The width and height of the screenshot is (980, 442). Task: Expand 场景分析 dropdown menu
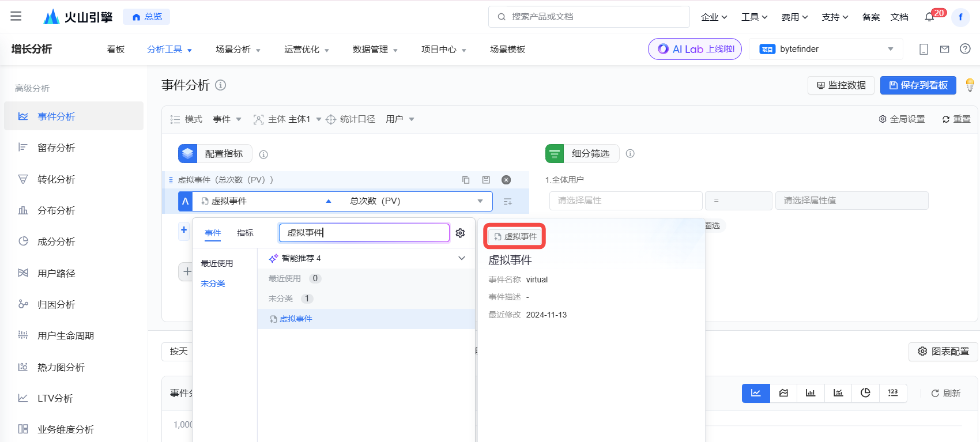tap(238, 50)
